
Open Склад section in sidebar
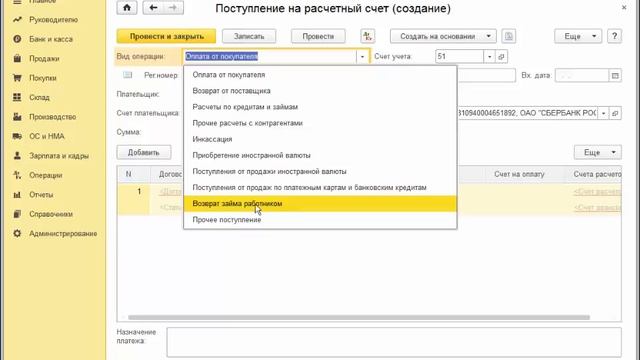tap(39, 98)
